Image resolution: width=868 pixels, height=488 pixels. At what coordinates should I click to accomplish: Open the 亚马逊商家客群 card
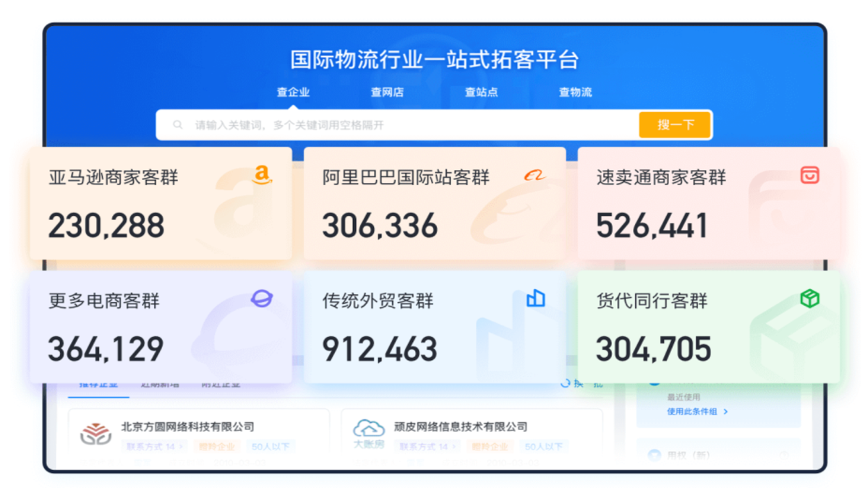point(161,204)
